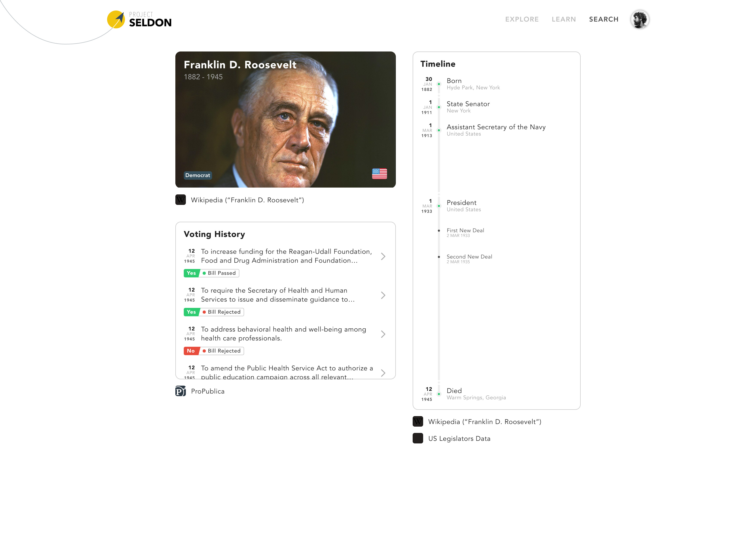The width and height of the screenshot is (756, 538).
Task: Expand the Reagan-Udall Foundation vote entry
Action: [383, 256]
